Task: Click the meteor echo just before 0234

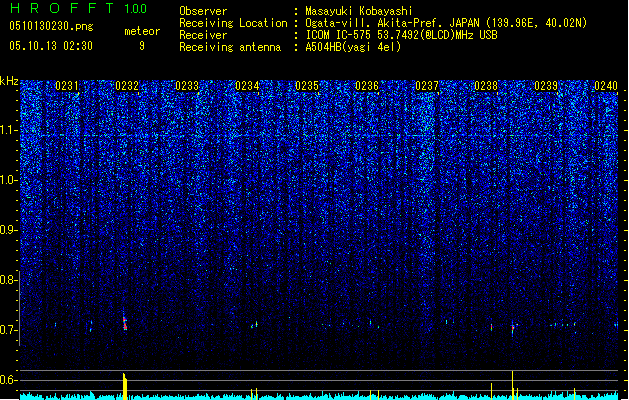Action: click(255, 325)
